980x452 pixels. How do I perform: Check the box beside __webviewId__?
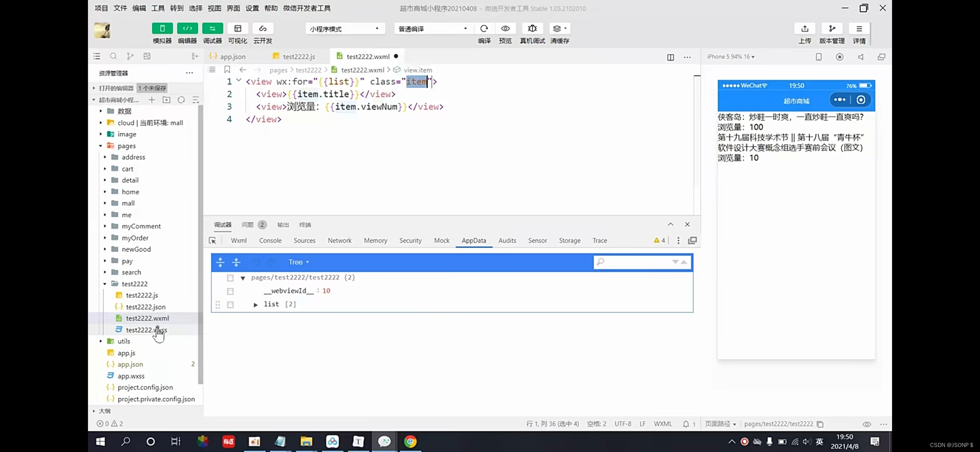pyautogui.click(x=230, y=291)
